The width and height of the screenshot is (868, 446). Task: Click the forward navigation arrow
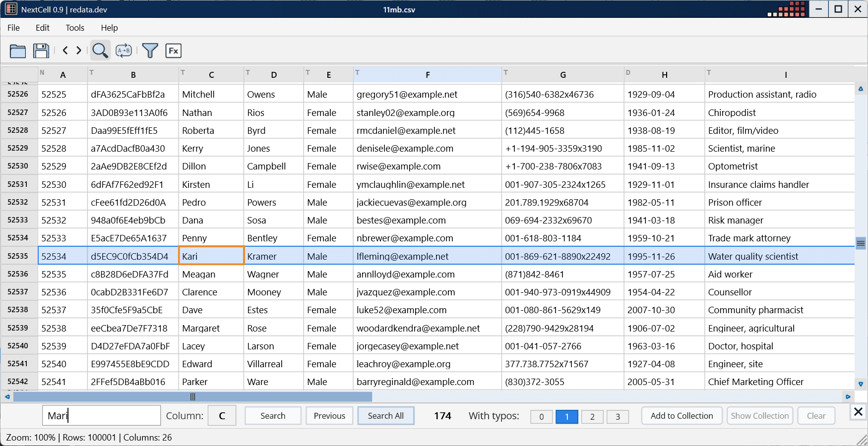pos(78,51)
